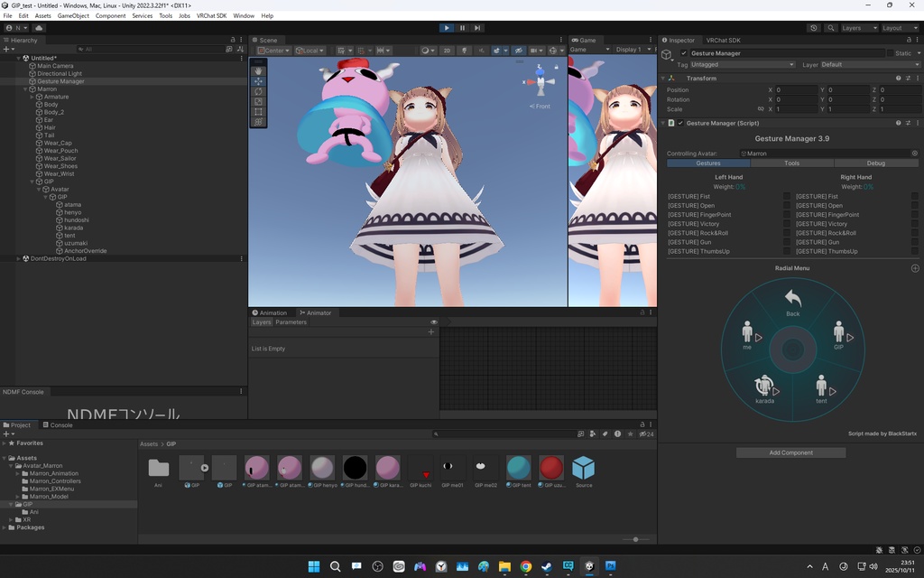Click the Add Component button

(790, 452)
